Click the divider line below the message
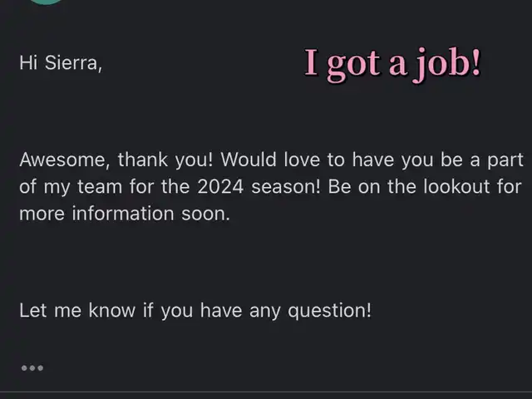Image resolution: width=532 pixels, height=399 pixels. (x=266, y=392)
